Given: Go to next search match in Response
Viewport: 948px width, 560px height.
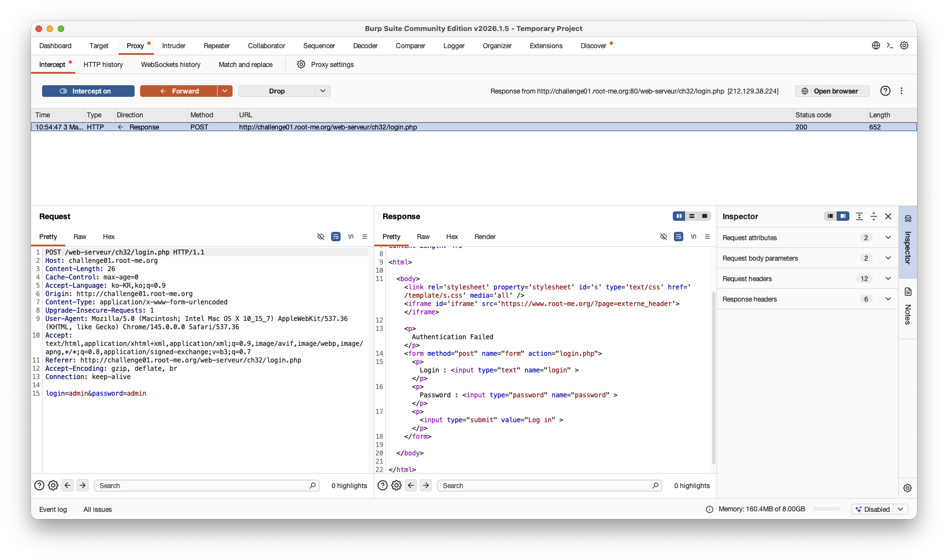Looking at the screenshot, I should (x=426, y=485).
